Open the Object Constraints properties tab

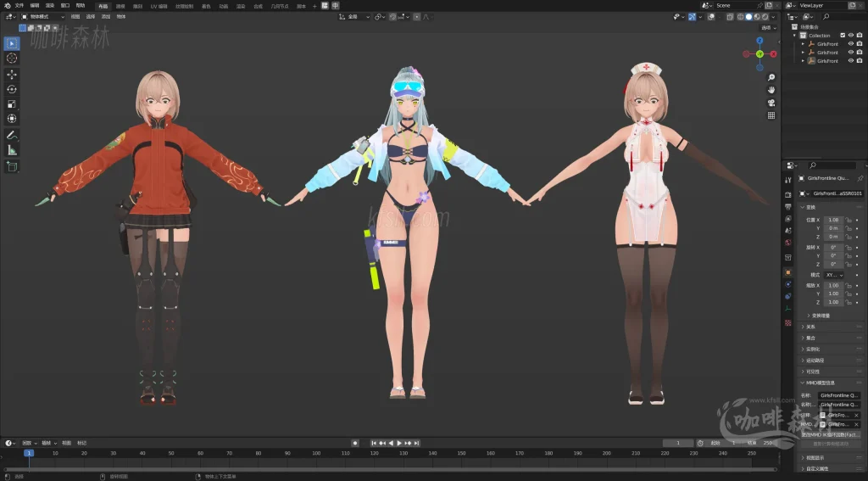click(788, 296)
